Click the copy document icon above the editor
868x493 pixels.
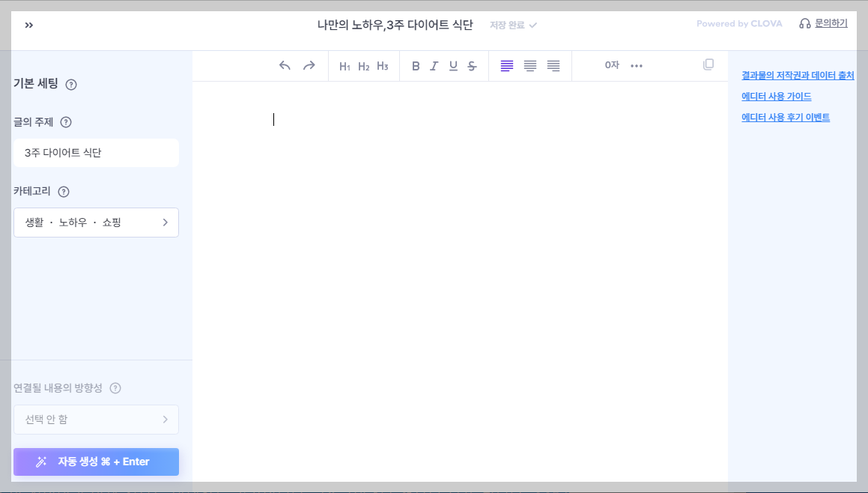[708, 64]
